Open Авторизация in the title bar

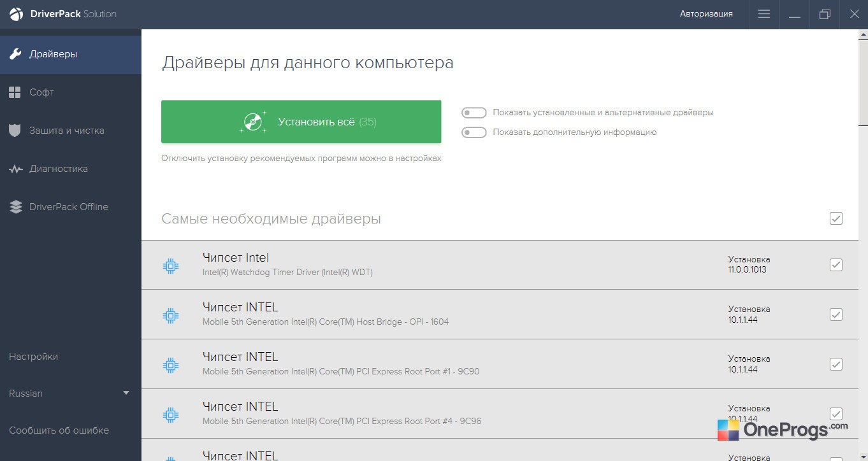pos(706,13)
